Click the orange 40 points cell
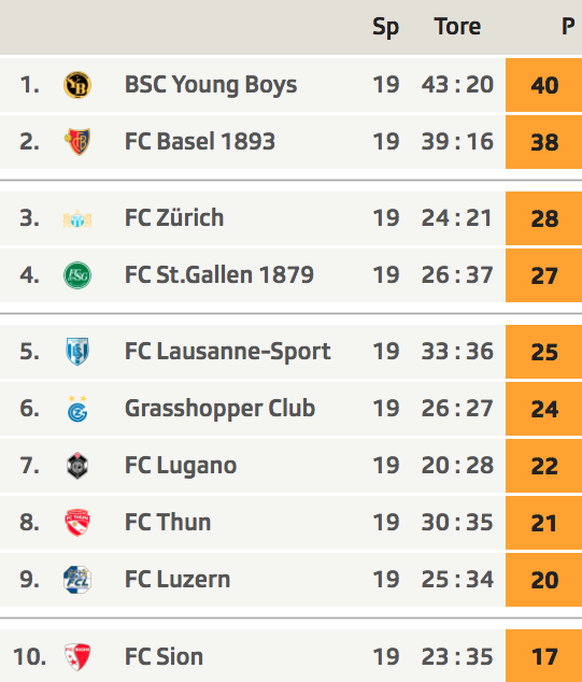Viewport: 582px width, 682px height. [544, 85]
